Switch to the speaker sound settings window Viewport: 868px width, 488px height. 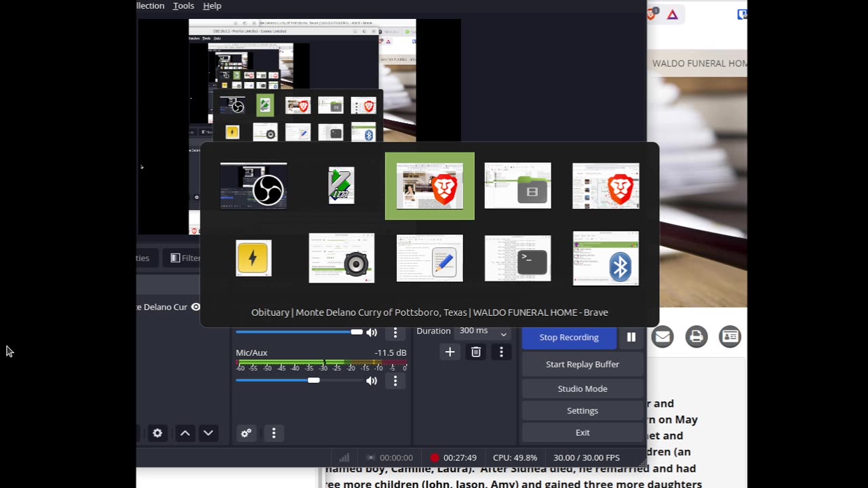[x=342, y=258]
